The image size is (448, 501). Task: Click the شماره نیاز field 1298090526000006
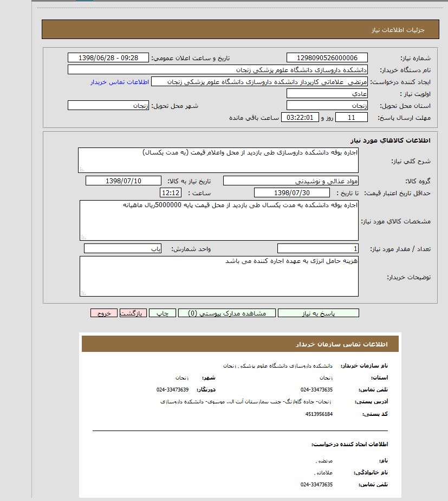tap(327, 58)
